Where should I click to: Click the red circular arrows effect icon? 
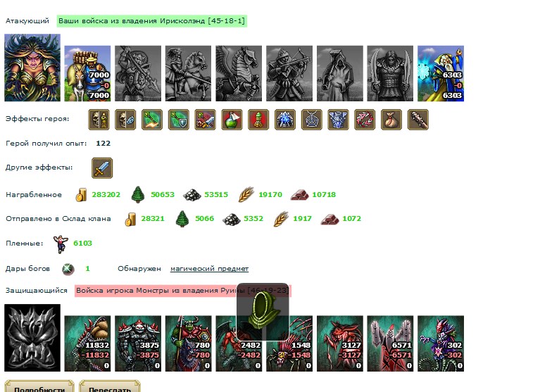pyautogui.click(x=365, y=120)
